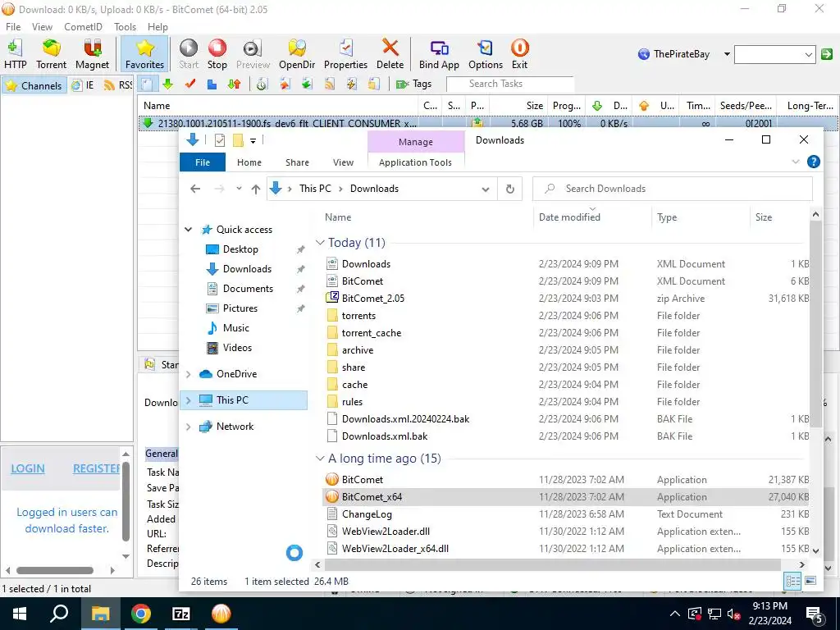Open BitComet Options
This screenshot has width=840, height=630.
tap(486, 54)
